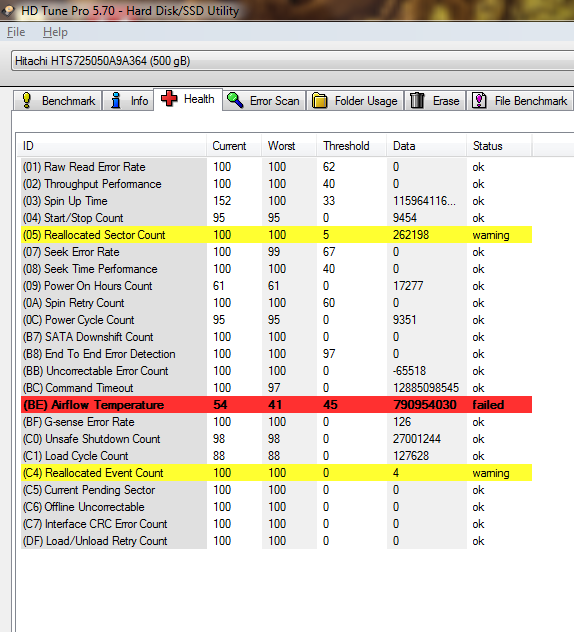Click the Data column header
The height and width of the screenshot is (632, 574).
[x=426, y=146]
